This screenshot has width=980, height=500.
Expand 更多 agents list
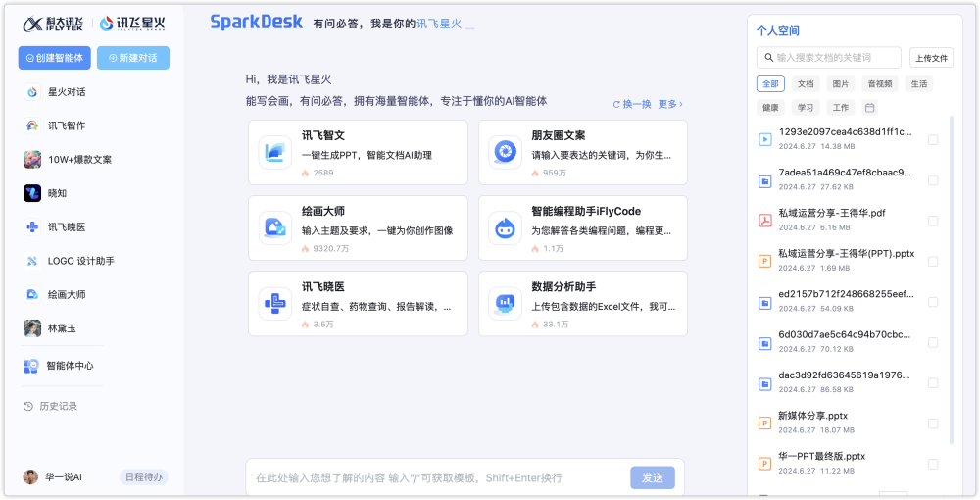(x=670, y=104)
